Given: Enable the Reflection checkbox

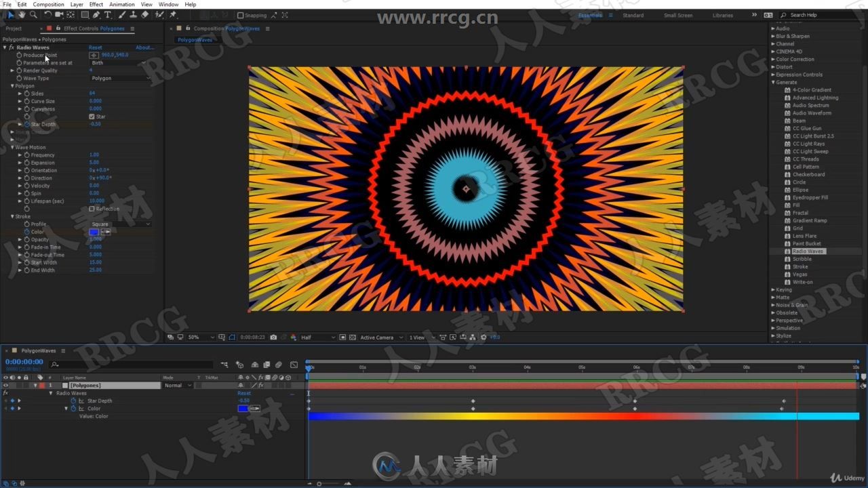Looking at the screenshot, I should [92, 209].
